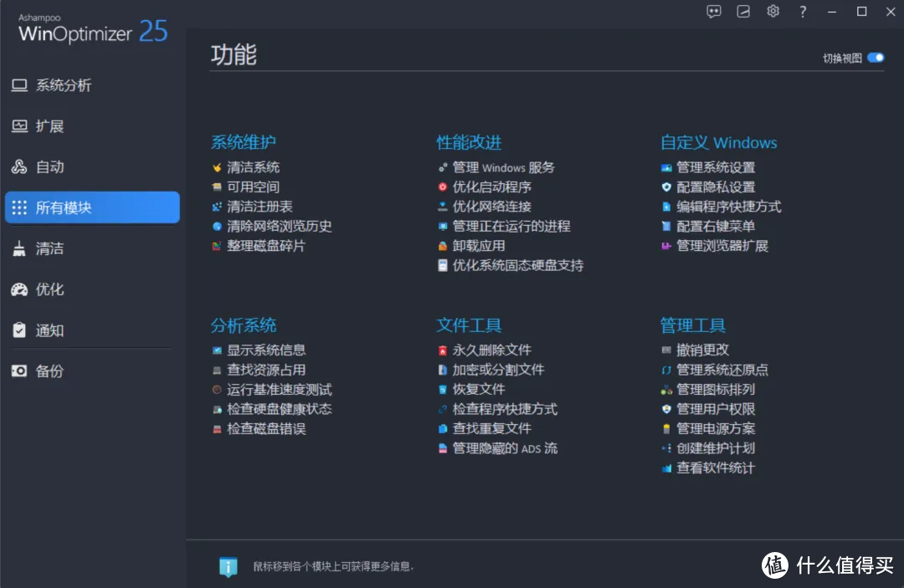Image resolution: width=904 pixels, height=588 pixels.
Task: Open 管理隐藏的 ADS 流 tool
Action: point(497,448)
